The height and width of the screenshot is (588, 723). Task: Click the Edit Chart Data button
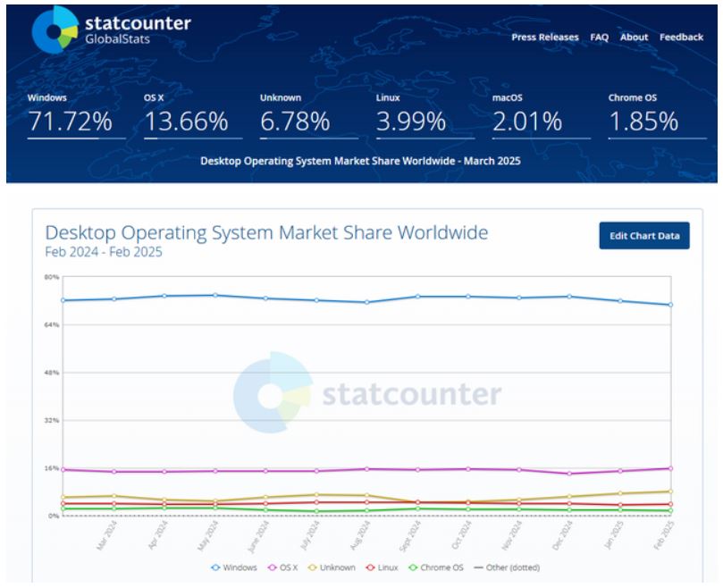643,236
